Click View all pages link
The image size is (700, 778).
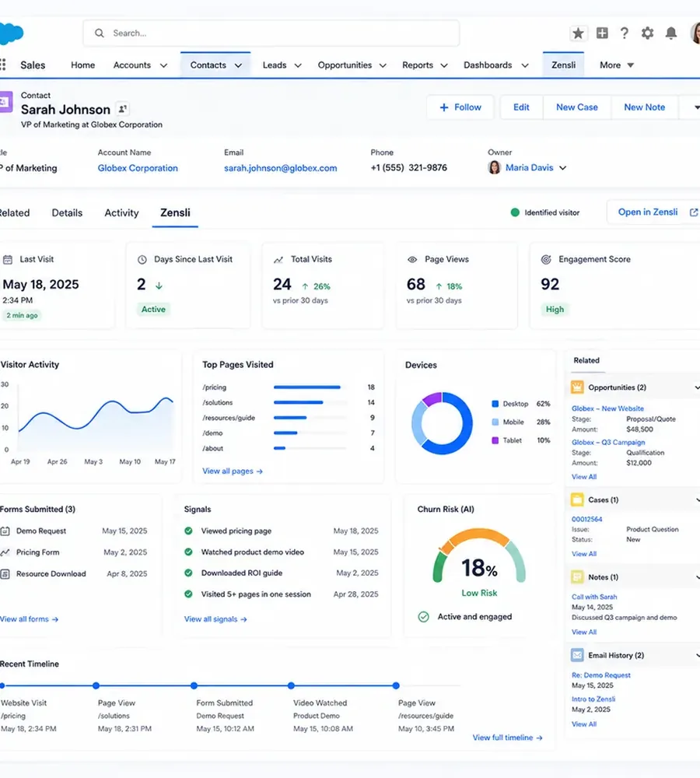click(x=233, y=471)
